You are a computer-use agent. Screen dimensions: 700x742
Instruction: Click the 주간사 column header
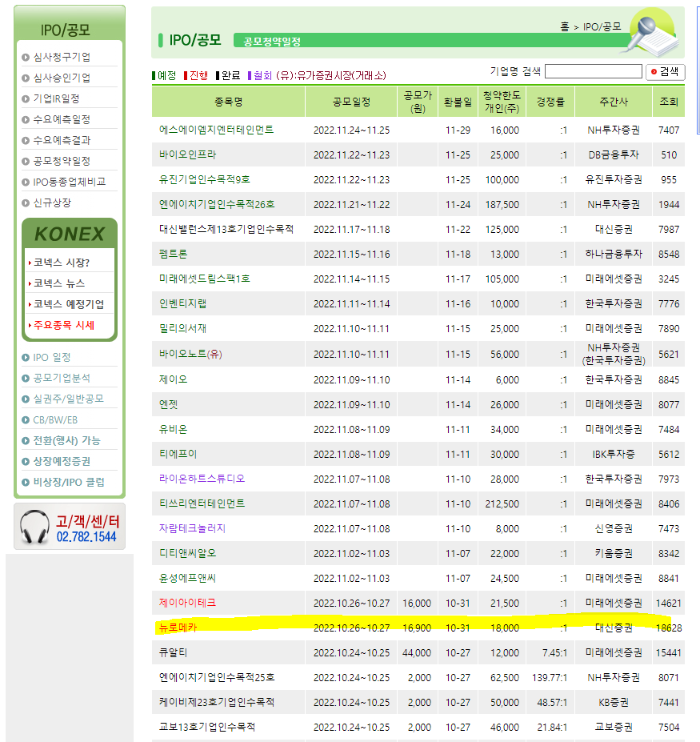click(x=614, y=102)
